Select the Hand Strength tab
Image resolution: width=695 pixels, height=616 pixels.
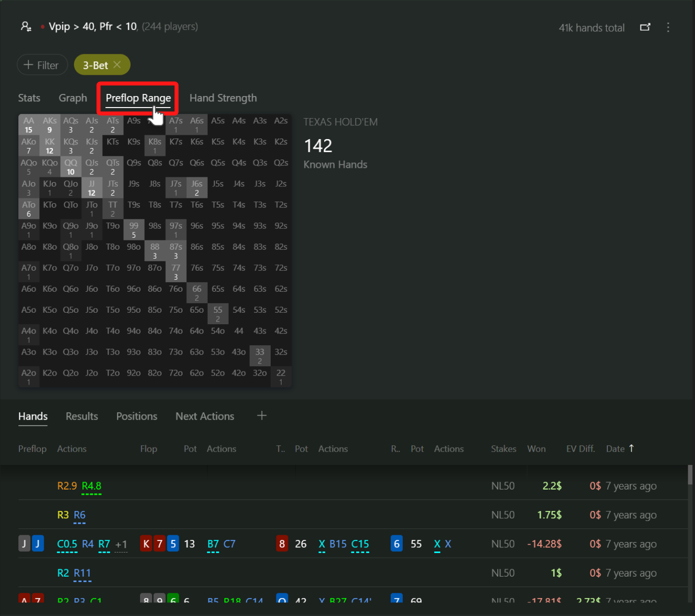(223, 98)
